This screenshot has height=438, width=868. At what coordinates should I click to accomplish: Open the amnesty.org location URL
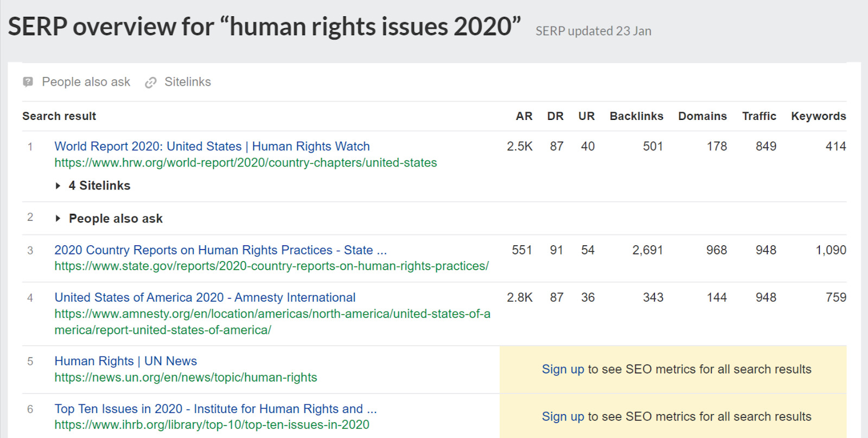click(x=272, y=322)
